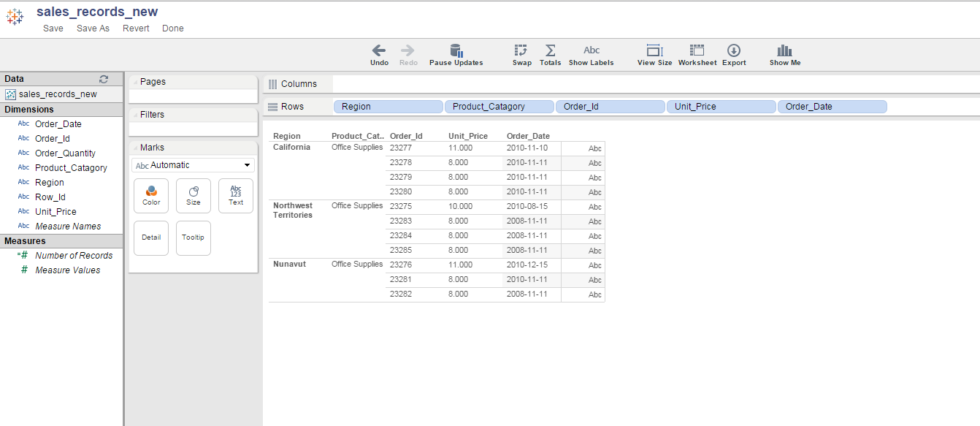
Task: Select Order_Id dimension in Data pane
Action: (53, 139)
